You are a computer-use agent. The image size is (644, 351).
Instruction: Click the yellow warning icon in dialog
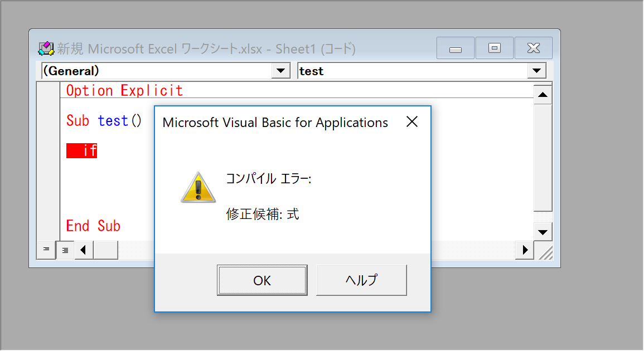tap(198, 187)
